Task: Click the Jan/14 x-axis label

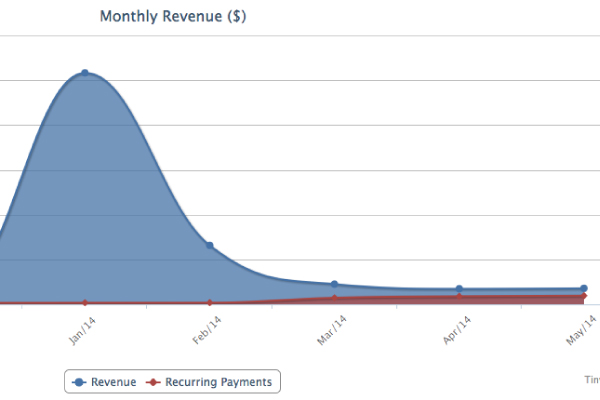Action: 84,330
